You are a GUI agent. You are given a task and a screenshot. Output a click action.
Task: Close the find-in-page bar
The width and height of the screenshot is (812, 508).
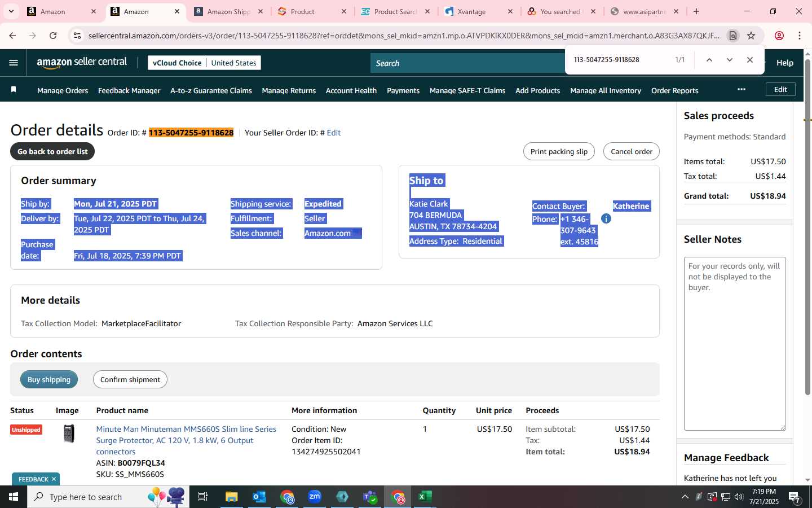point(749,60)
